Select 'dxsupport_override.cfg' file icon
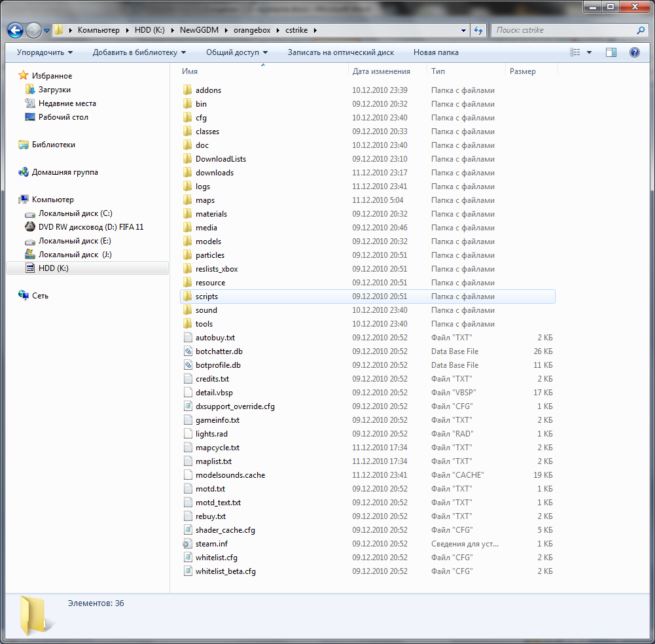Image resolution: width=655 pixels, height=644 pixels. coord(188,406)
